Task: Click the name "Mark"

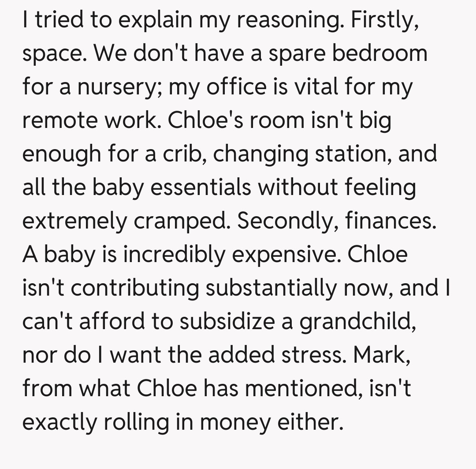Action: point(383,355)
